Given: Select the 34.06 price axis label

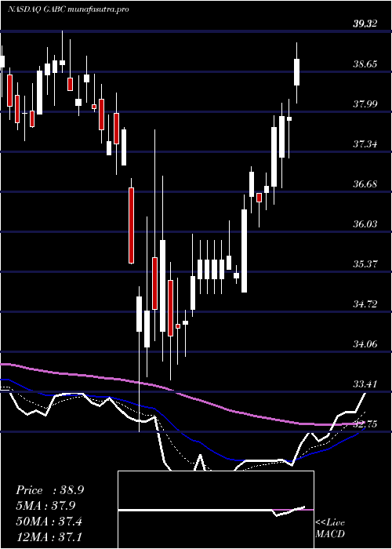Looking at the screenshot, I should coord(365,344).
